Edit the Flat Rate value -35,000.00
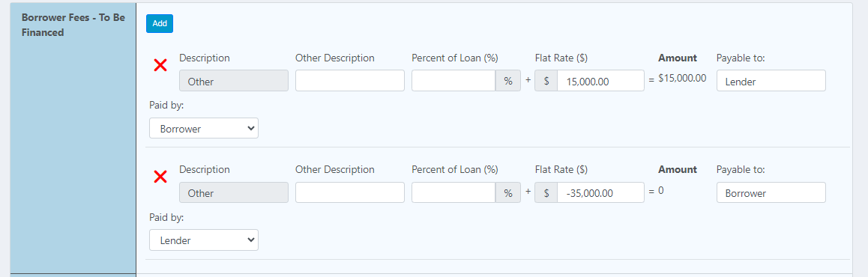This screenshot has width=868, height=277. (600, 192)
